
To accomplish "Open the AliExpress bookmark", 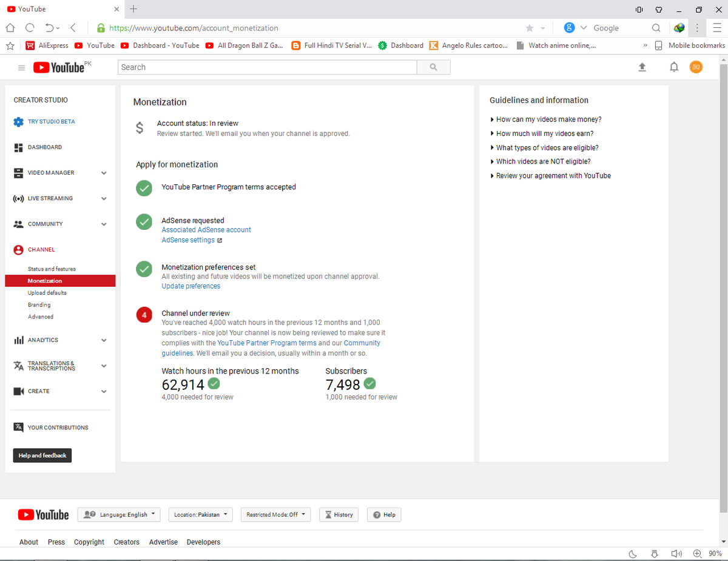I will [47, 45].
